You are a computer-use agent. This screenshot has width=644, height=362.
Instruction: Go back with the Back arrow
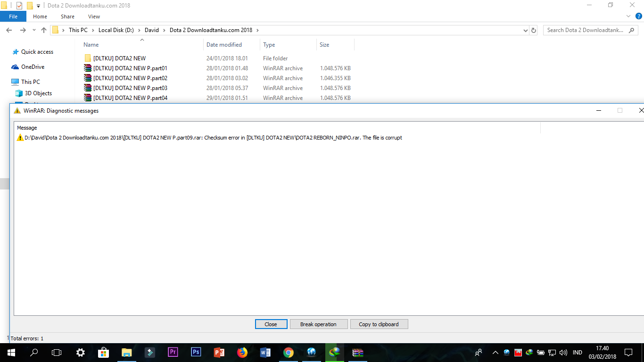[x=9, y=30]
